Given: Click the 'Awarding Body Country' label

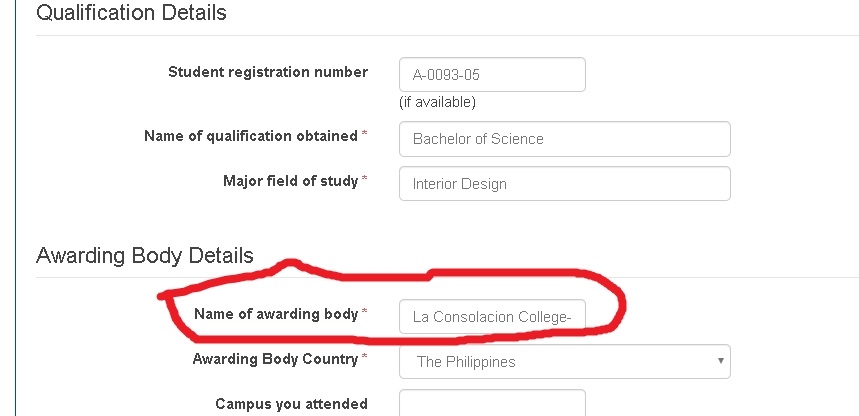Looking at the screenshot, I should point(275,359).
